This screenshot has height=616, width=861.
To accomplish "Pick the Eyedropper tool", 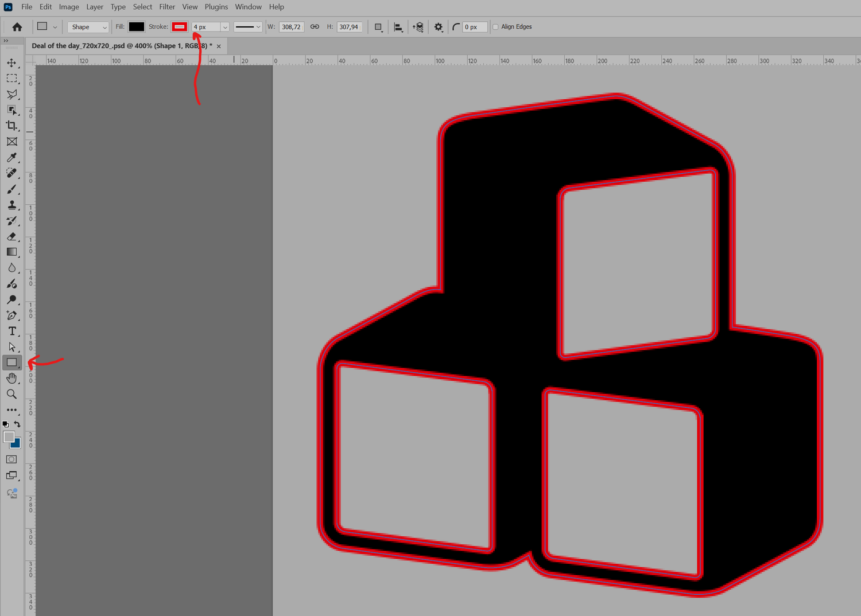I will coord(11,157).
